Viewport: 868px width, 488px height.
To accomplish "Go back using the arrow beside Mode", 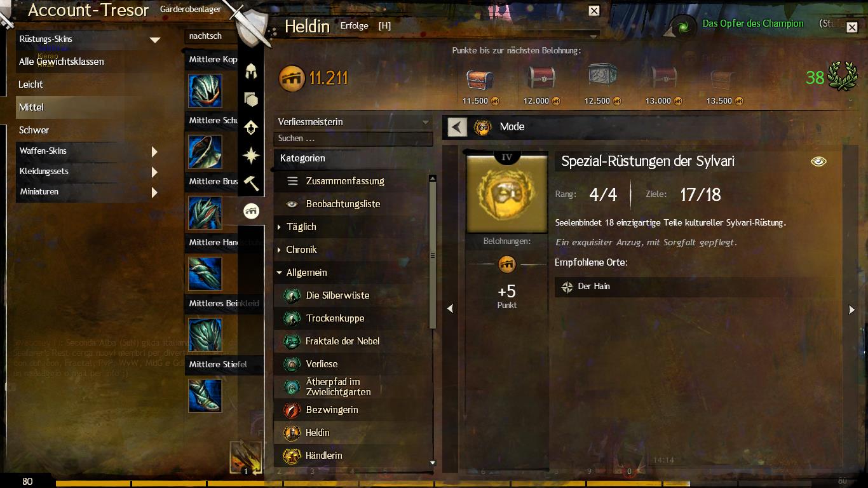I will click(x=457, y=126).
